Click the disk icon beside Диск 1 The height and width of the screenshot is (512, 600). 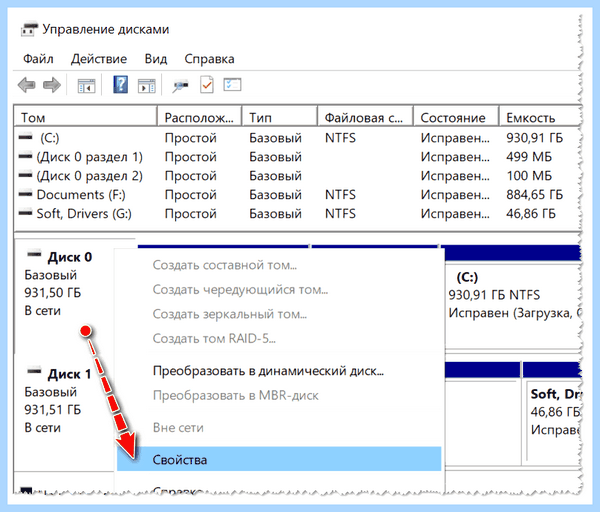pyautogui.click(x=34, y=370)
